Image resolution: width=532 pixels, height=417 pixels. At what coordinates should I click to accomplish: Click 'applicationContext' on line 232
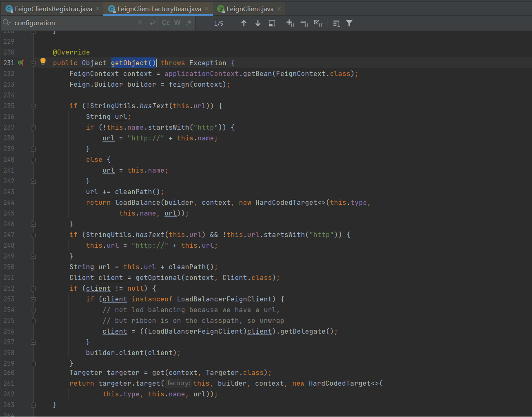pos(202,73)
